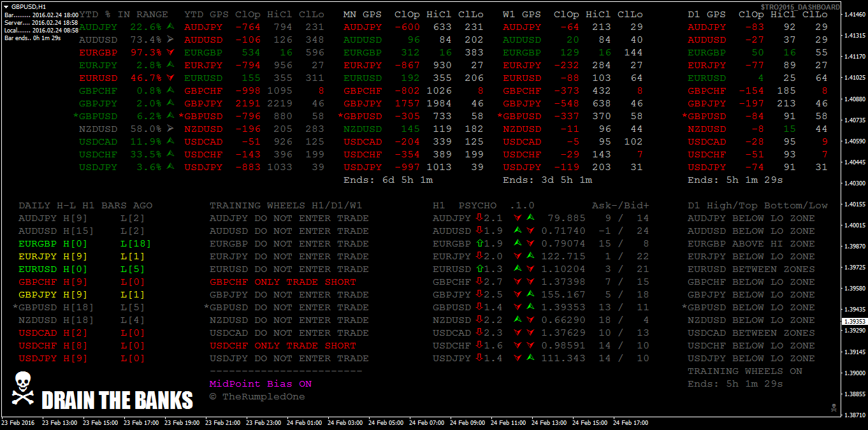The height and width of the screenshot is (430, 868).
Task: Click AUDUSD gray sideways arrow in YTD range
Action: 170,39
